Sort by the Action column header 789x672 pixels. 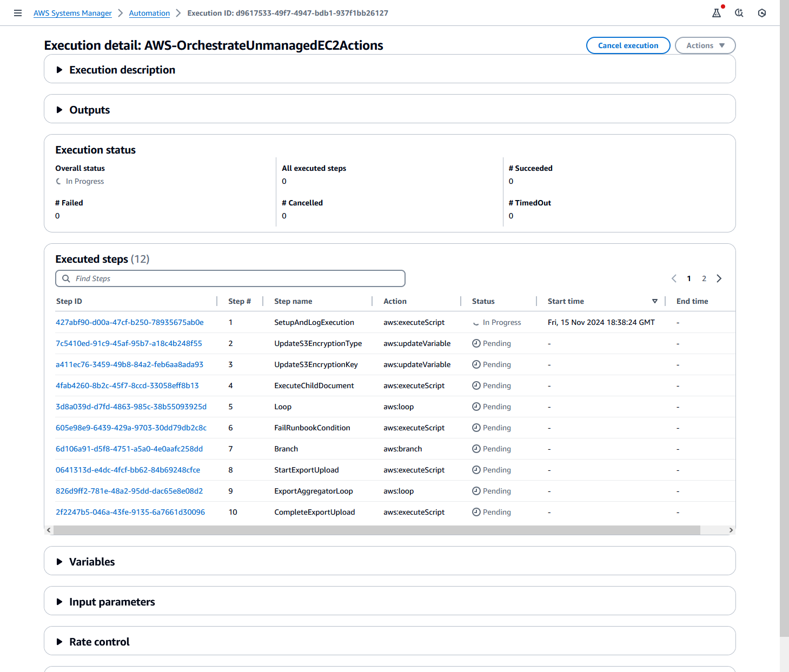pos(395,301)
